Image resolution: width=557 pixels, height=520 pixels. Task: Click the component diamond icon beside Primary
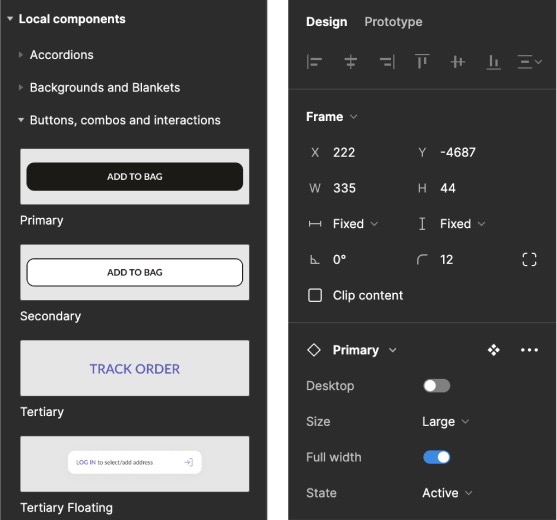point(314,350)
